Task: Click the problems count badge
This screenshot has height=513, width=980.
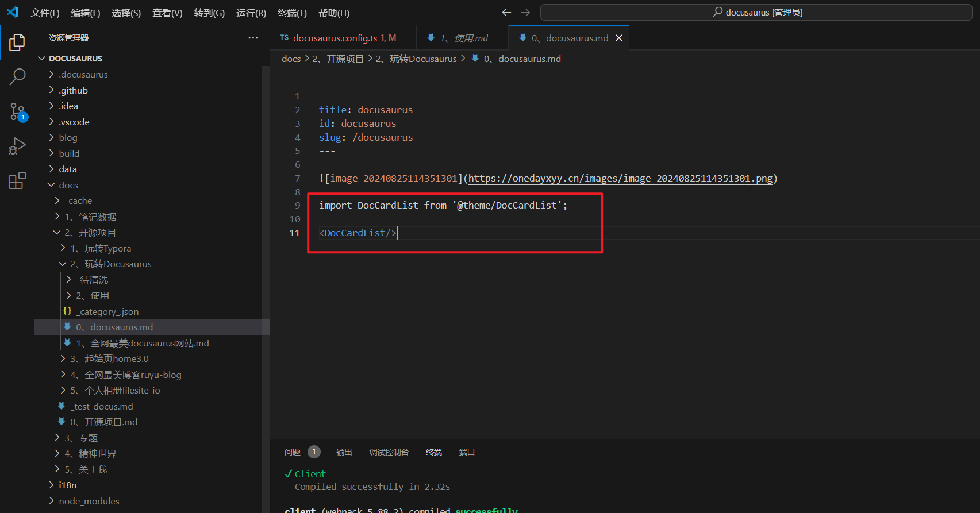Action: pos(314,452)
